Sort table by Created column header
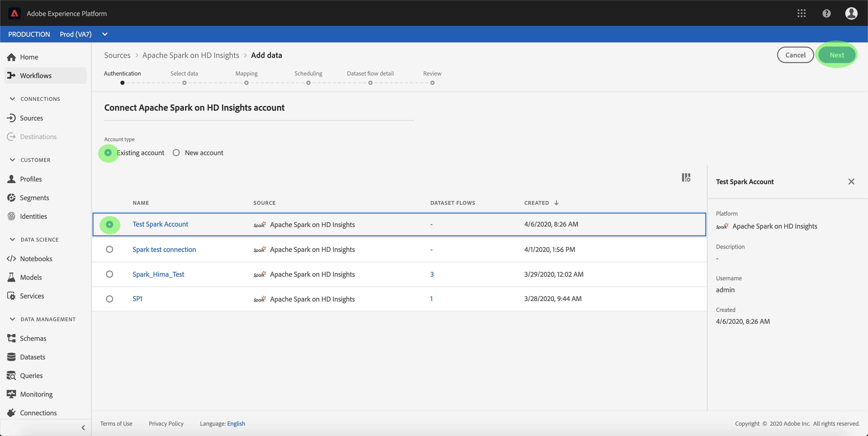This screenshot has width=868, height=436. tap(537, 203)
